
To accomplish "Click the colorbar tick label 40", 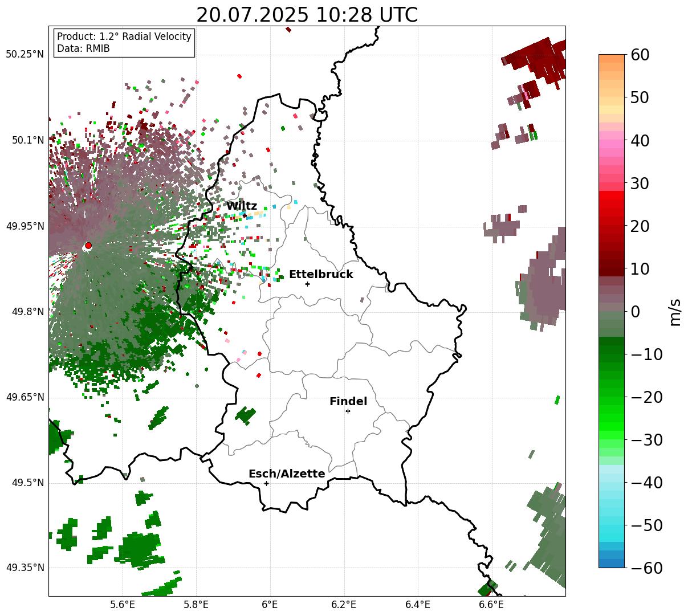I will point(641,140).
